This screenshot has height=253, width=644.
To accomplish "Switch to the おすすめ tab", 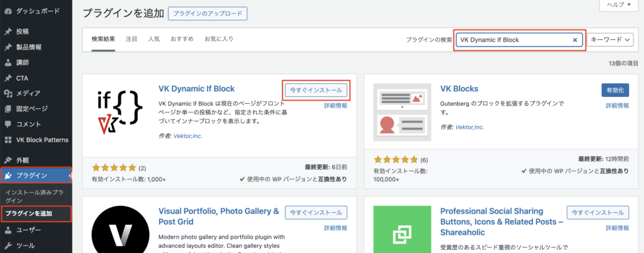I will click(182, 40).
